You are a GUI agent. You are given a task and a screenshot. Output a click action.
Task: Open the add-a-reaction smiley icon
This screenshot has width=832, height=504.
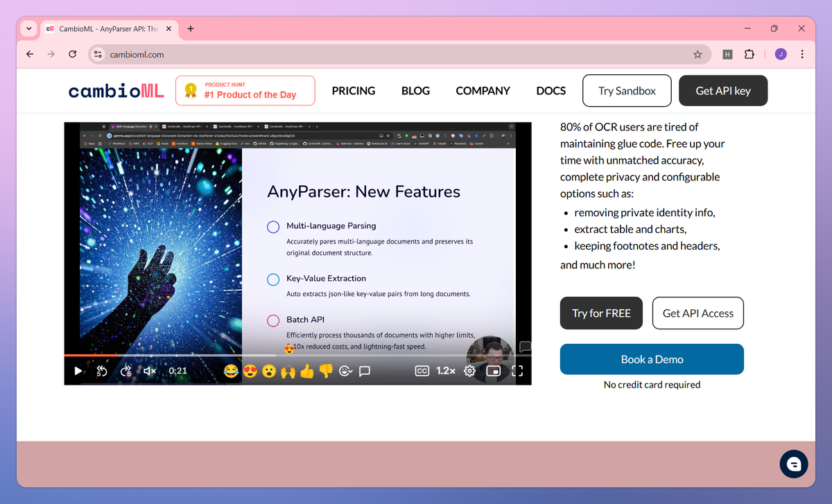tap(346, 371)
